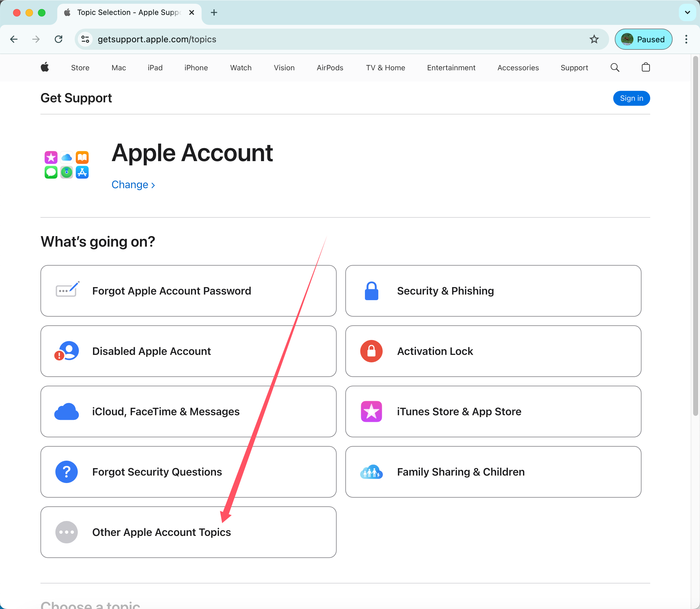
Task: Open a new tab with plus icon
Action: [214, 12]
